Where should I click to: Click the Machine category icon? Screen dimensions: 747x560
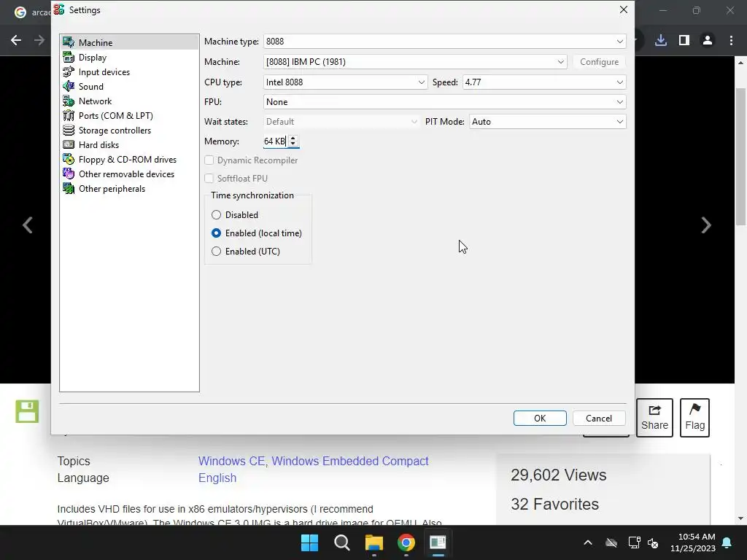(69, 42)
